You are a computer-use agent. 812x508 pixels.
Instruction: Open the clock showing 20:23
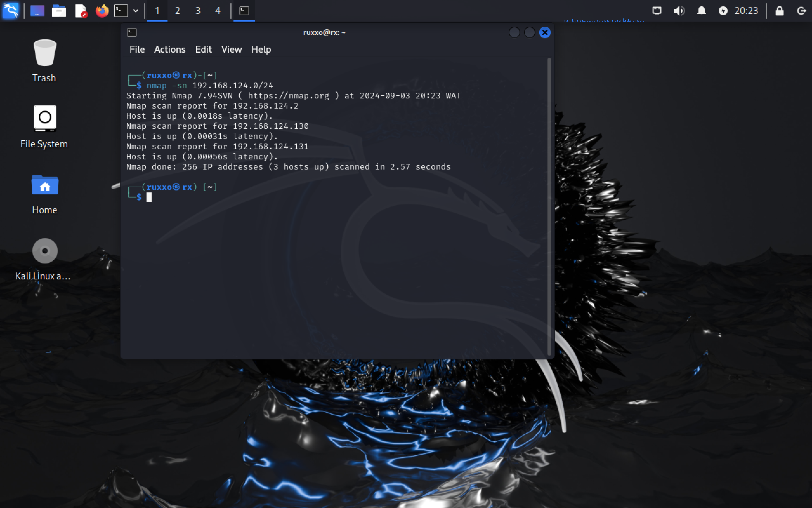pos(746,11)
